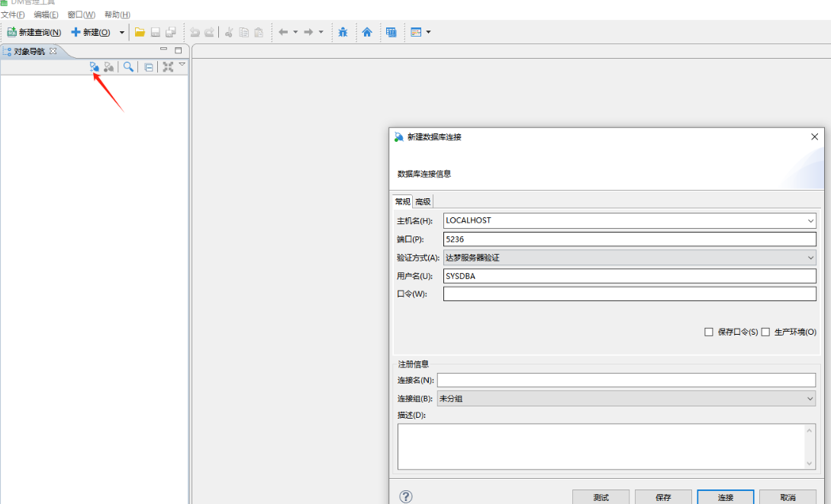831x504 pixels.
Task: Click the paste clipboard icon
Action: 259,32
